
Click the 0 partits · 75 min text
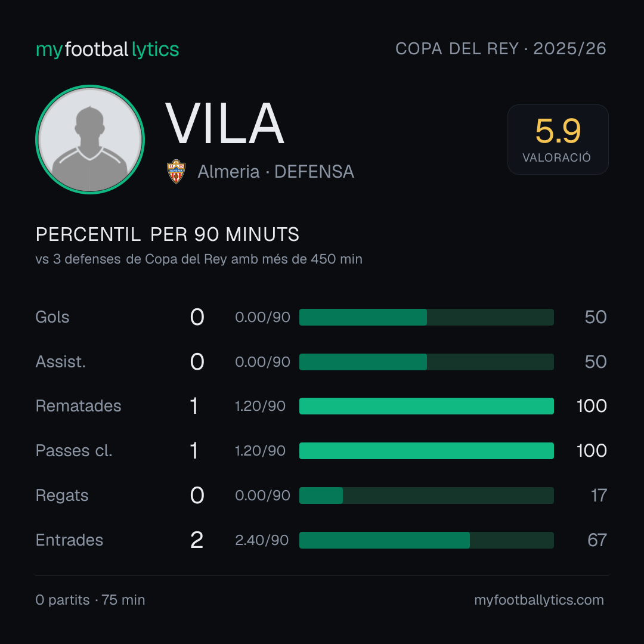click(x=91, y=600)
